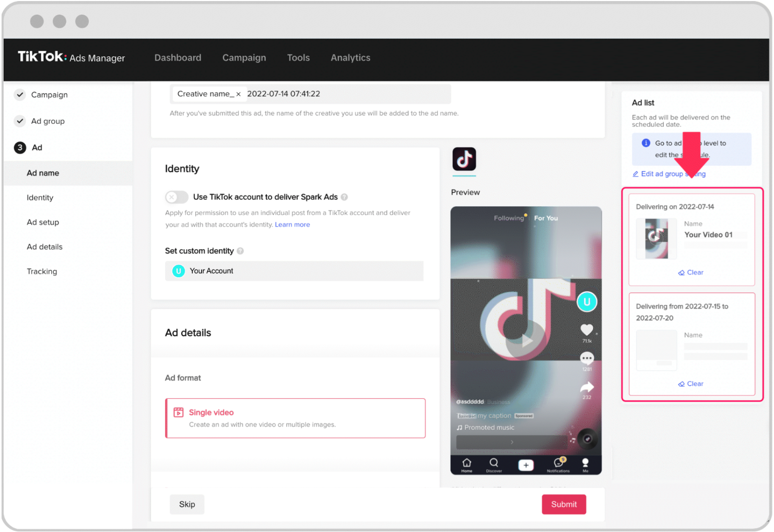The image size is (774, 532).
Task: Jump to Ad details in sidebar
Action: (x=44, y=246)
